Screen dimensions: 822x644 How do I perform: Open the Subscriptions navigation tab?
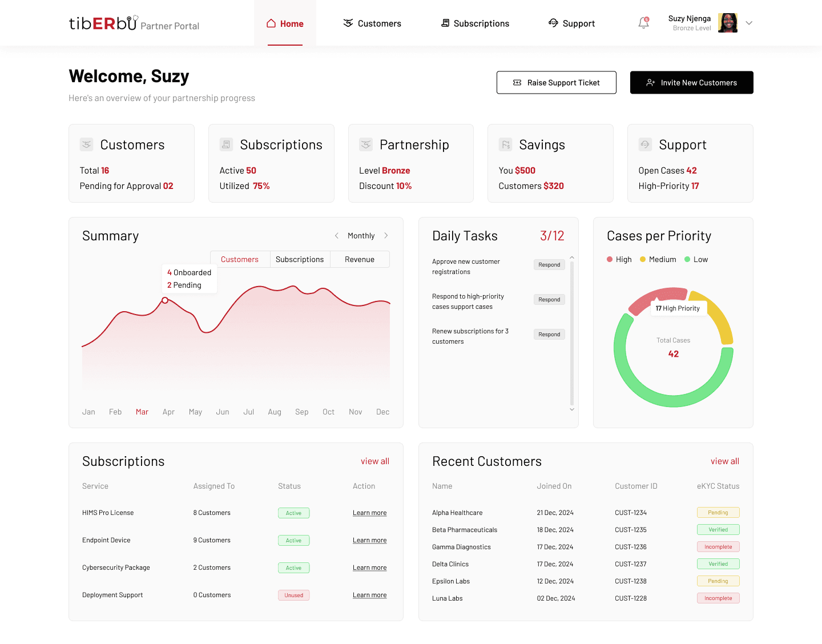475,23
